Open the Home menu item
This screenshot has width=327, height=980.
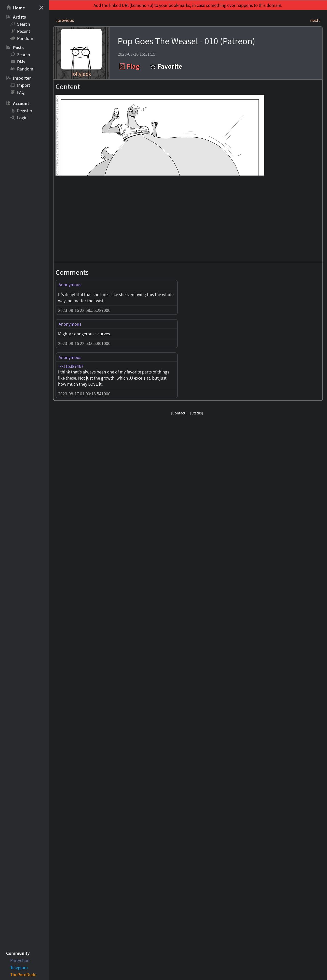pos(19,8)
